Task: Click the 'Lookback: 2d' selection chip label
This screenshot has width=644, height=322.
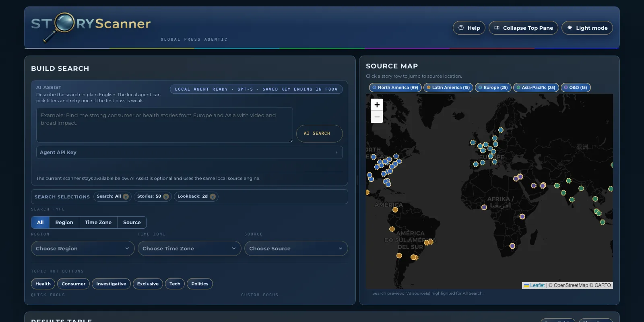Action: (192, 196)
